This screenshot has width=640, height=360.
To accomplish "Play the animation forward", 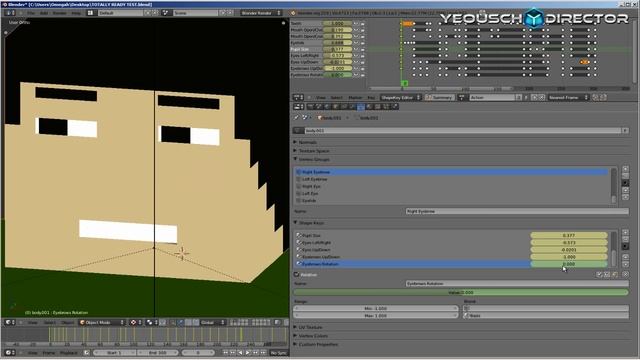I will [x=248, y=353].
